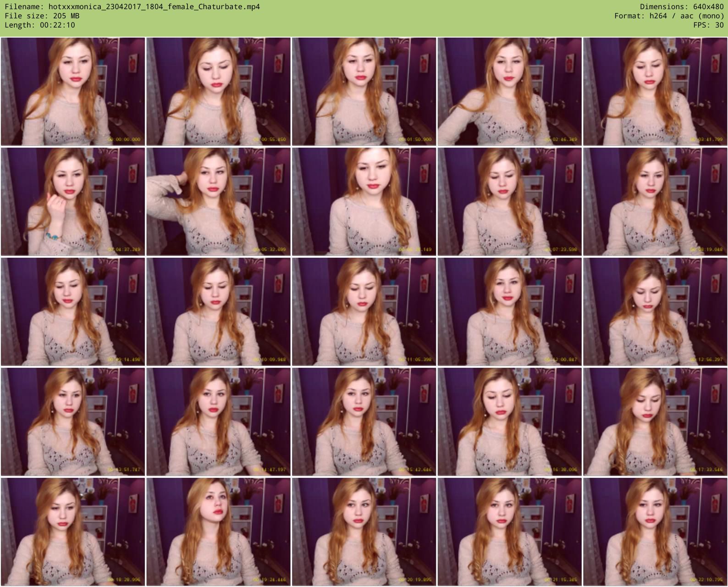Screen dimensions: 728x587
Task: Select the frame at 00:00:55.450
Action: coord(218,92)
